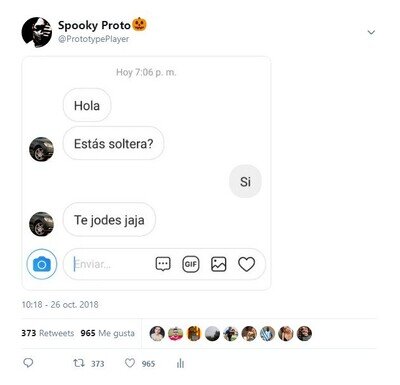Click the quick replies speech bubble icon
Screen dimensions: 400x385
pyautogui.click(x=163, y=264)
